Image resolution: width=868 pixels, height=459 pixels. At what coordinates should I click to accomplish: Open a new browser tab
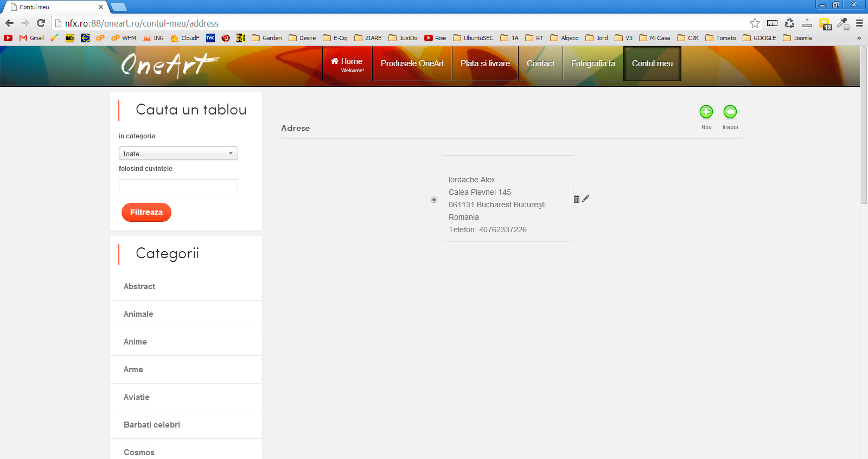(x=118, y=7)
